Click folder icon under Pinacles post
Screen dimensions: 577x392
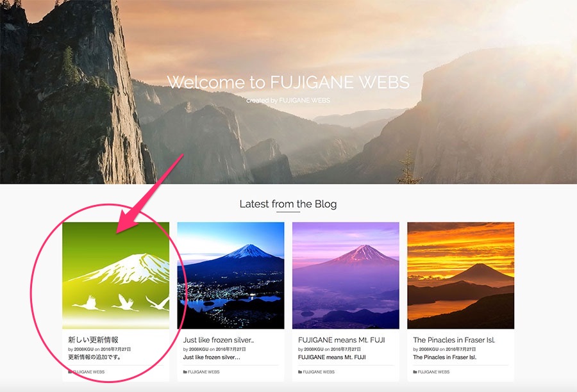pyautogui.click(x=415, y=372)
